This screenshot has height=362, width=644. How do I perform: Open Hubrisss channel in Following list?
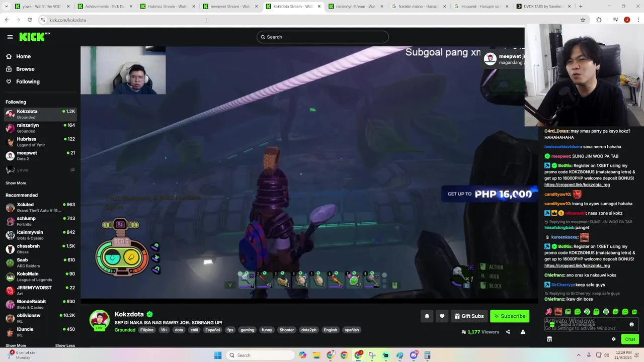pos(40,142)
